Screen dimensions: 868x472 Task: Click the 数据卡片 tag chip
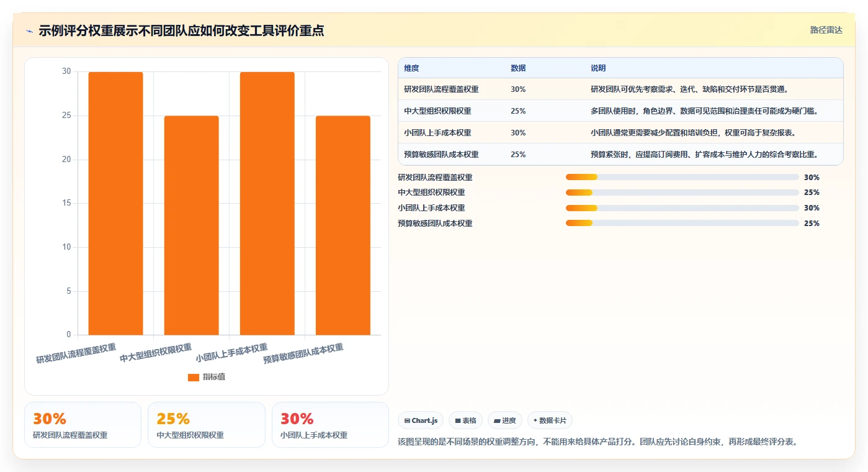[550, 420]
